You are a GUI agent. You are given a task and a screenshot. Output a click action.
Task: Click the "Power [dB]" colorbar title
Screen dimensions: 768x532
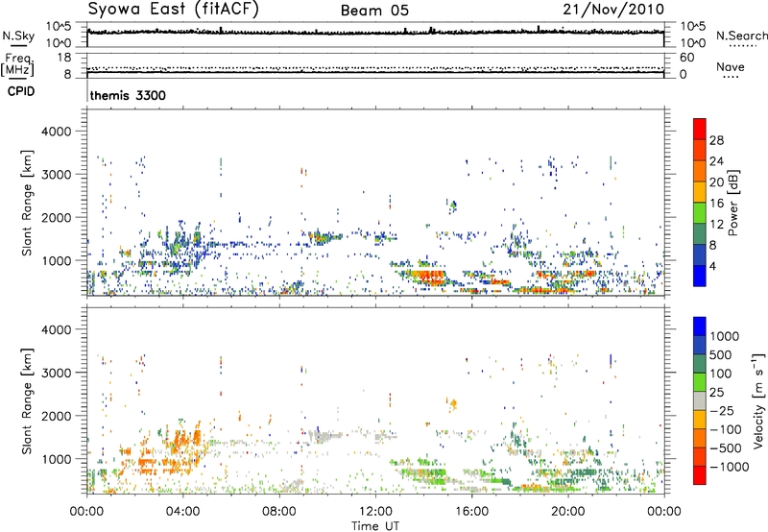point(733,203)
